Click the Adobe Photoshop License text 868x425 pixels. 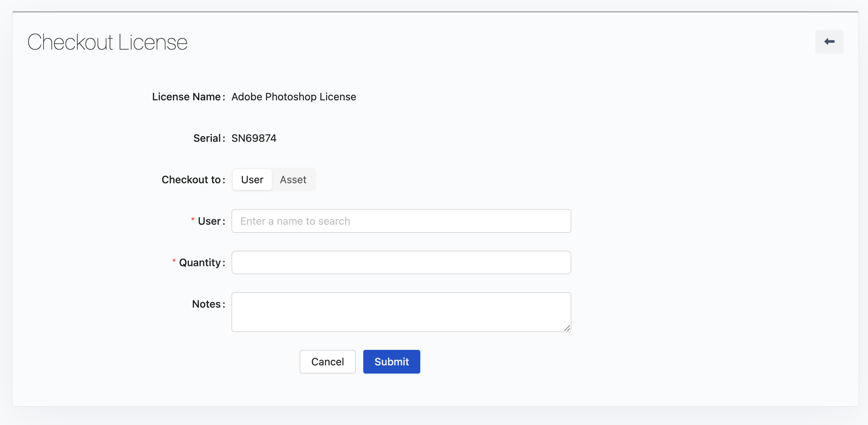[x=294, y=97]
